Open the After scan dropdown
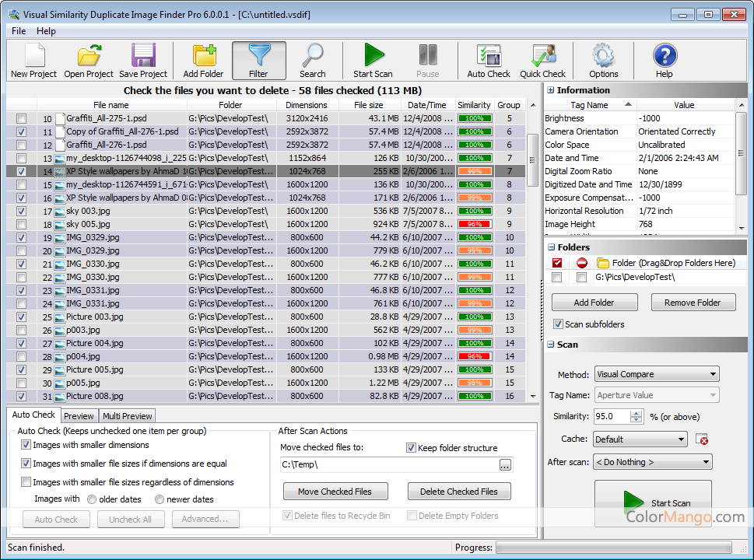This screenshot has width=754, height=560. tap(653, 462)
